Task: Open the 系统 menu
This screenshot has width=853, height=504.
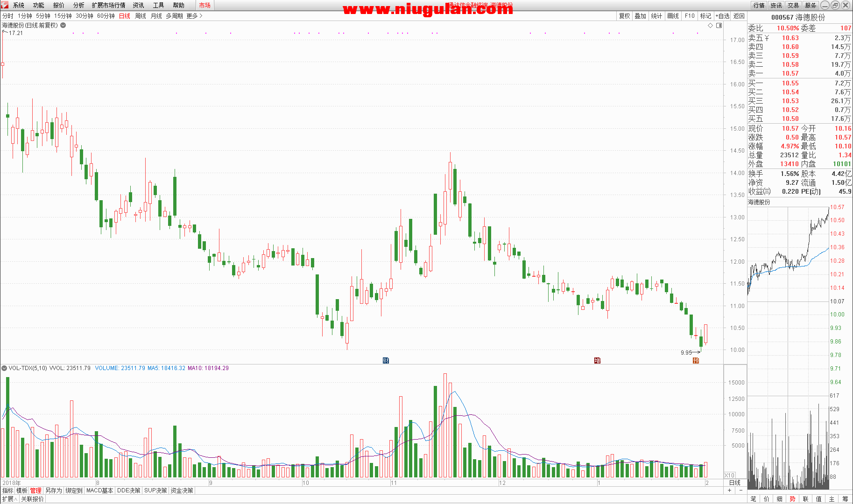Action: pyautogui.click(x=19, y=5)
